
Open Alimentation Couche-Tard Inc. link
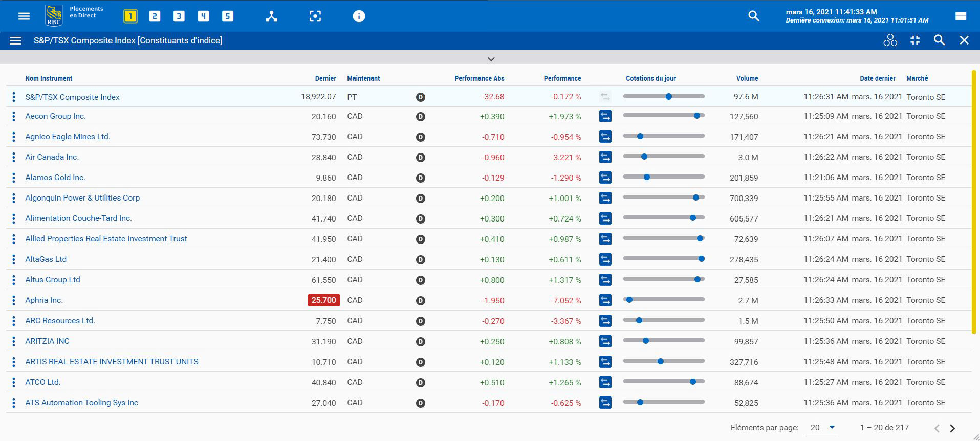pos(78,218)
